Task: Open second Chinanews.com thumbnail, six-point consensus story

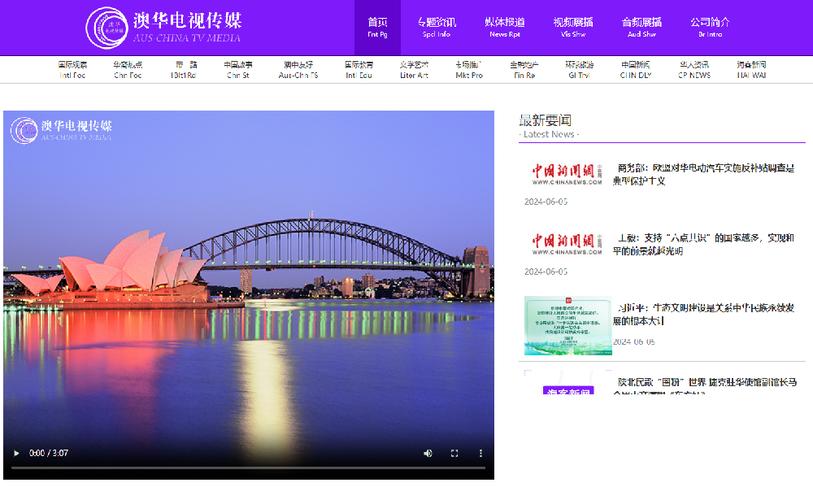Action: pos(567,244)
